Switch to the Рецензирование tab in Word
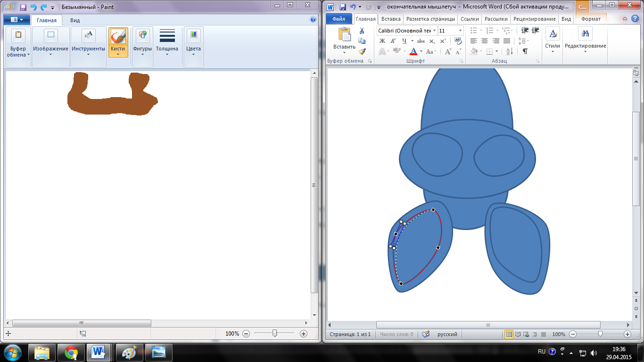Image resolution: width=644 pixels, height=362 pixels. point(534,19)
